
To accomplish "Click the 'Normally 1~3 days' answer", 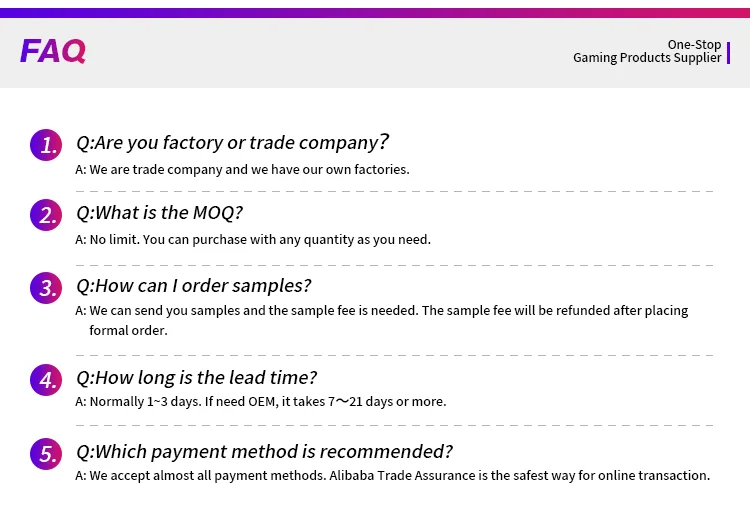I will [261, 401].
